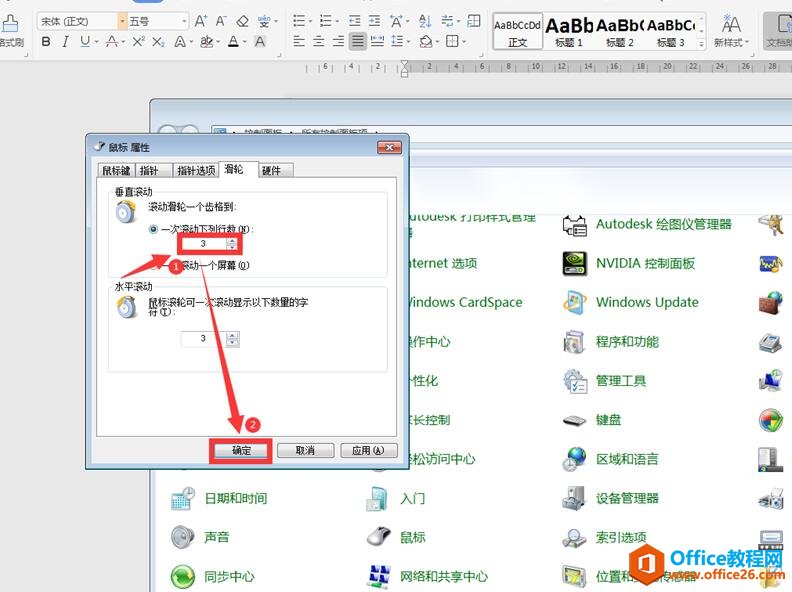Click the 应用(A) button
The width and height of the screenshot is (792, 592).
pyautogui.click(x=368, y=451)
